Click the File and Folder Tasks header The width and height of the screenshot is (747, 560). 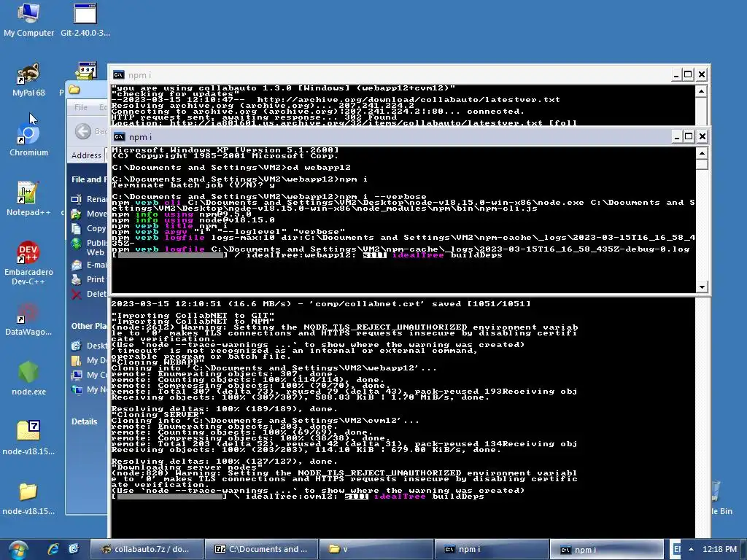89,179
